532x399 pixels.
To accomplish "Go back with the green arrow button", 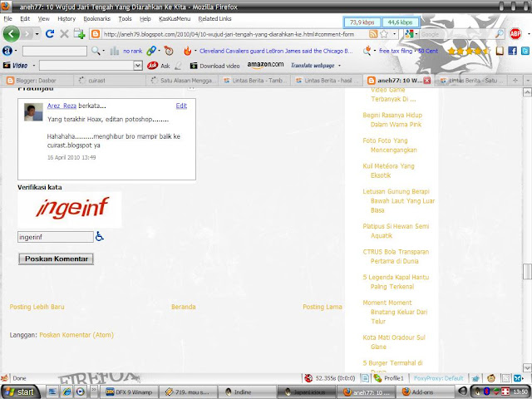I will (12, 33).
